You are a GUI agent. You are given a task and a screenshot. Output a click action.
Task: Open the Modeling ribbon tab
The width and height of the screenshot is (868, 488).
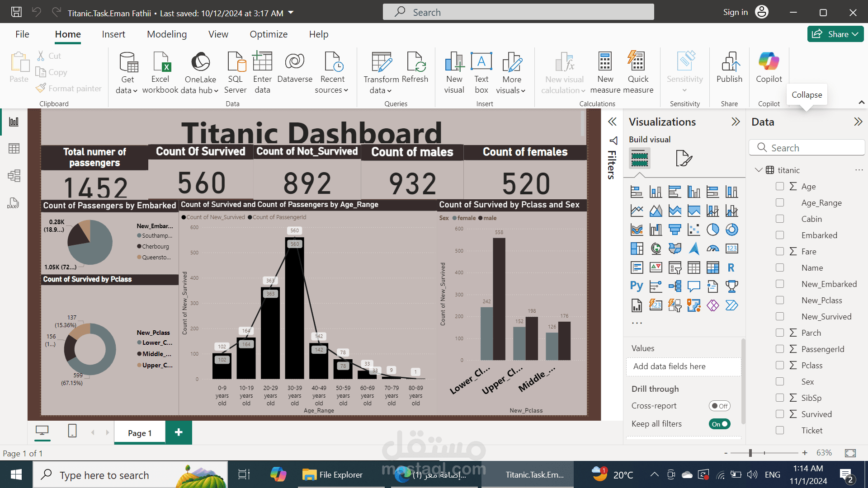167,34
